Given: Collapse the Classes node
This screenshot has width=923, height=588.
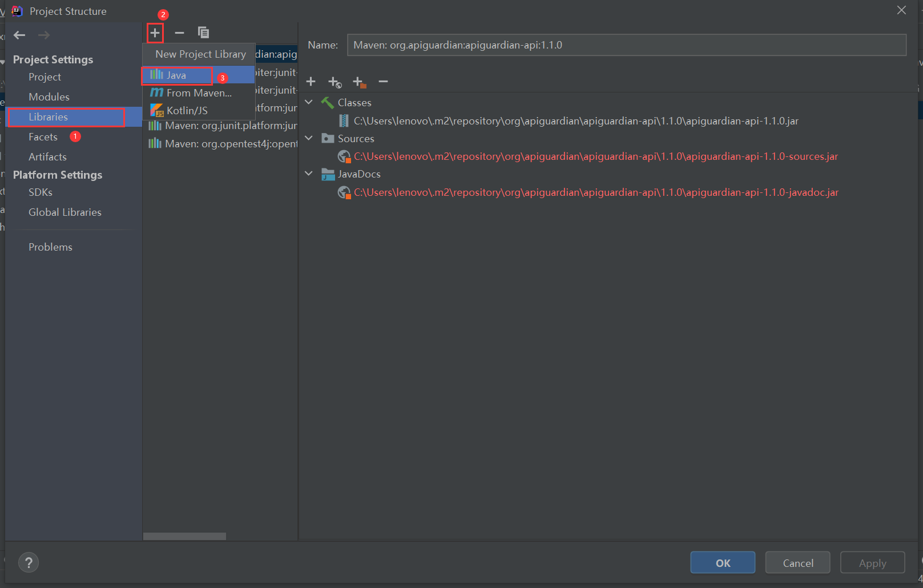Looking at the screenshot, I should tap(309, 102).
